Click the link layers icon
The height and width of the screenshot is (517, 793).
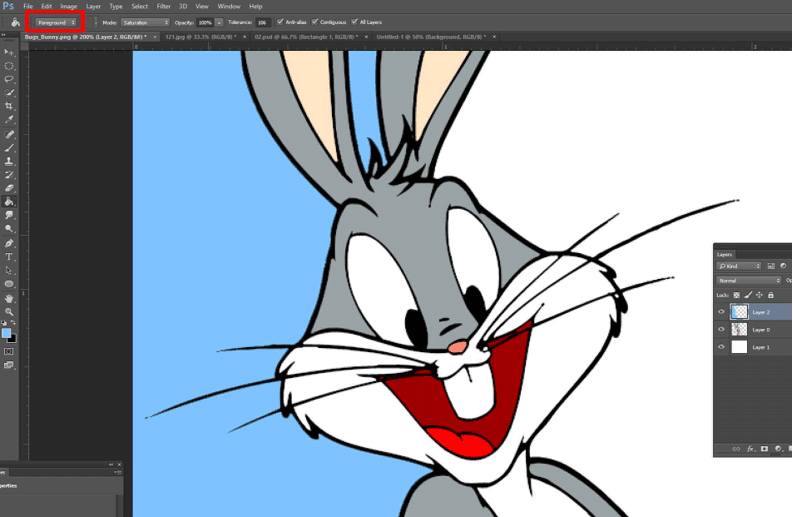coord(736,449)
